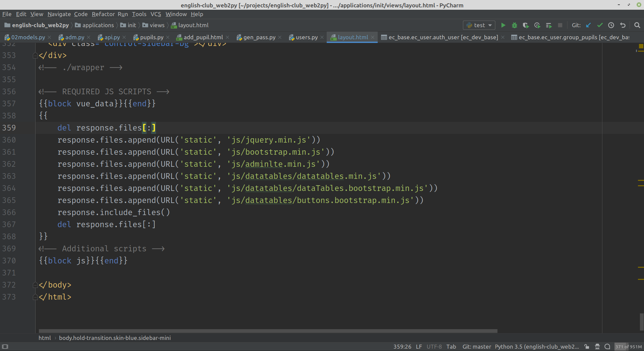Select the body.hold-transition breadcrumb at bottom
644x351 pixels.
coord(115,338)
